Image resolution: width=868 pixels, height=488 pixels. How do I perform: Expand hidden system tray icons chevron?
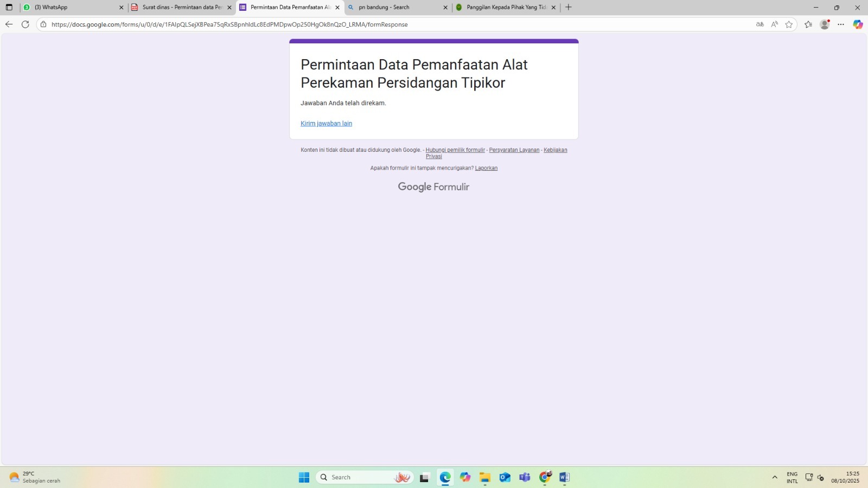775,477
